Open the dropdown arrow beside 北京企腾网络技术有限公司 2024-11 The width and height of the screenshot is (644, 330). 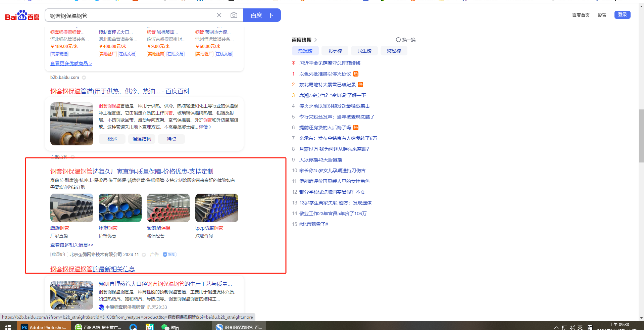coord(144,255)
